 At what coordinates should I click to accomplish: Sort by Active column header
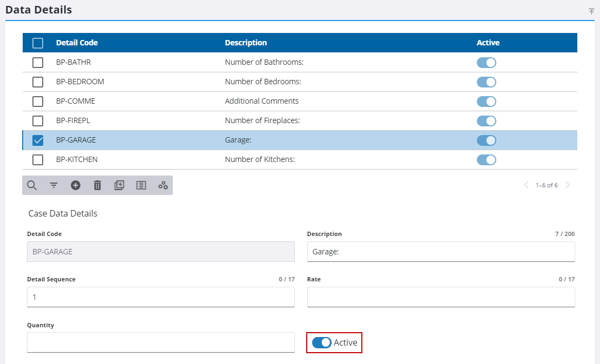(488, 43)
